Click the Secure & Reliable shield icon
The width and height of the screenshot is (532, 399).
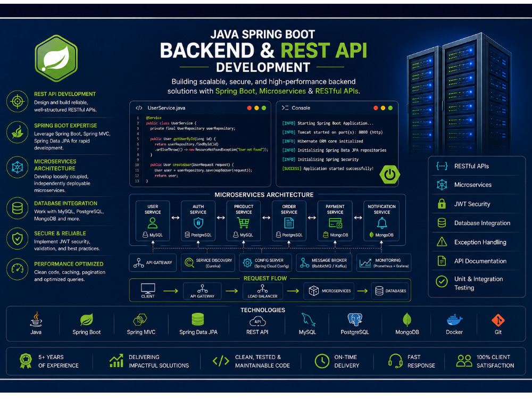point(18,239)
